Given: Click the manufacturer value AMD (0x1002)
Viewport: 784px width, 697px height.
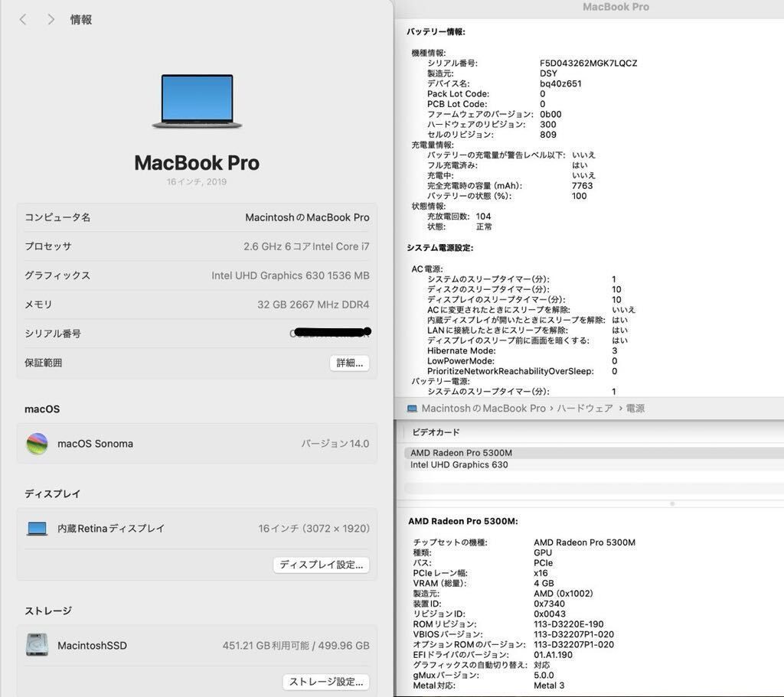Looking at the screenshot, I should pos(563,594).
